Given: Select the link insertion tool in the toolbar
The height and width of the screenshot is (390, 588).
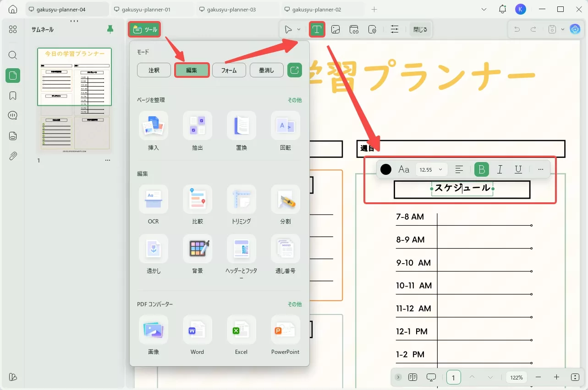Looking at the screenshot, I should [354, 29].
